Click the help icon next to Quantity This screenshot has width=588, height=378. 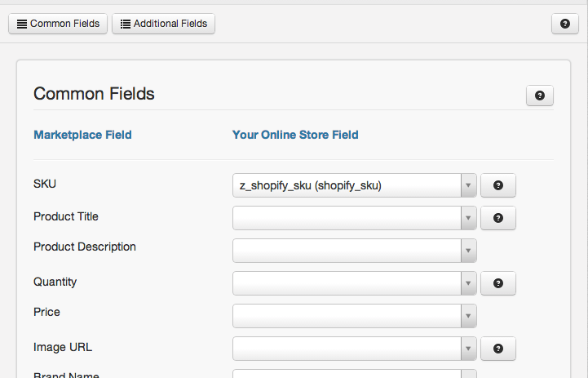pos(498,283)
